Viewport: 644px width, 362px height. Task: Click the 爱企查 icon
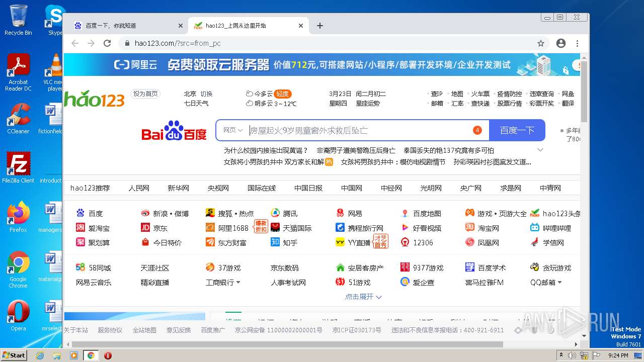point(405,282)
